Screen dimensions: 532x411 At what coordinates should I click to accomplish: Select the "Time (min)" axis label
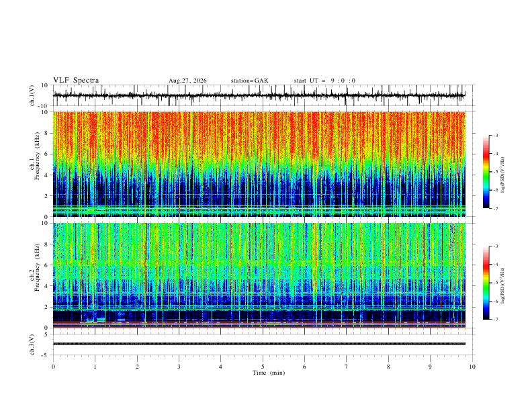[x=269, y=373]
